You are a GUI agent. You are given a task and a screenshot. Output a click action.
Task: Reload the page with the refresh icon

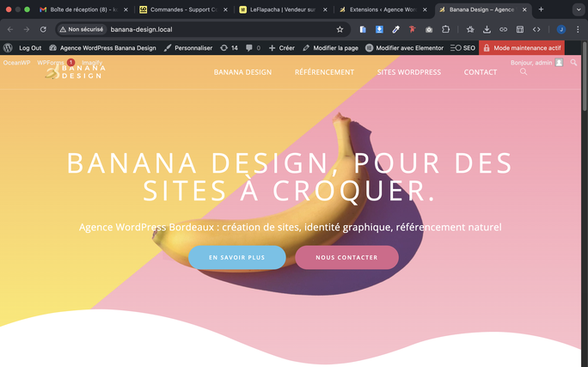point(43,29)
